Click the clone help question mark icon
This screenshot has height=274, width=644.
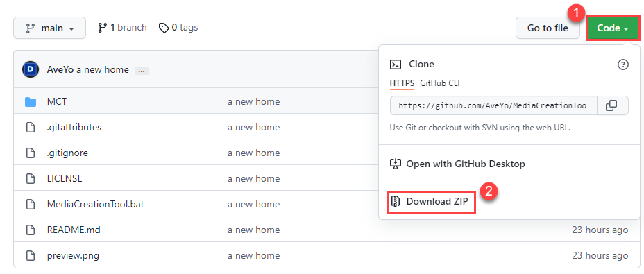623,65
